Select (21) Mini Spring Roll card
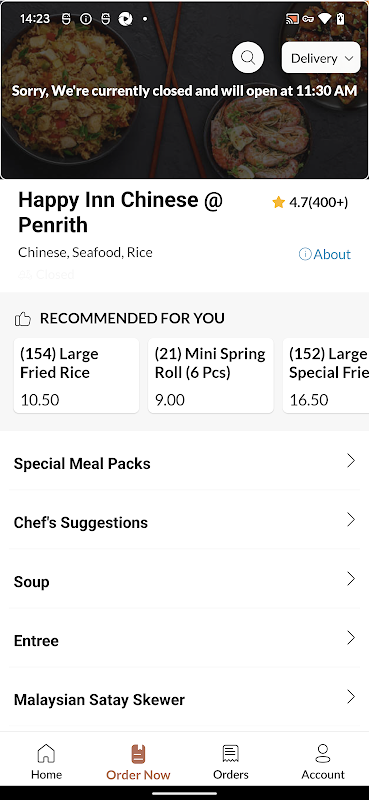 (x=210, y=376)
